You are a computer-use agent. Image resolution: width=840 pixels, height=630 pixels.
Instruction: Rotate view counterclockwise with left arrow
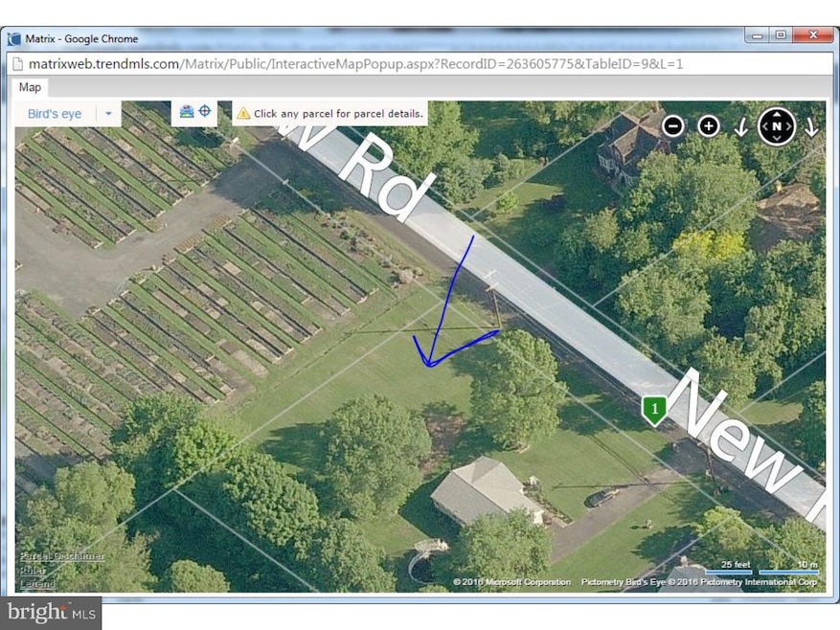click(x=740, y=126)
